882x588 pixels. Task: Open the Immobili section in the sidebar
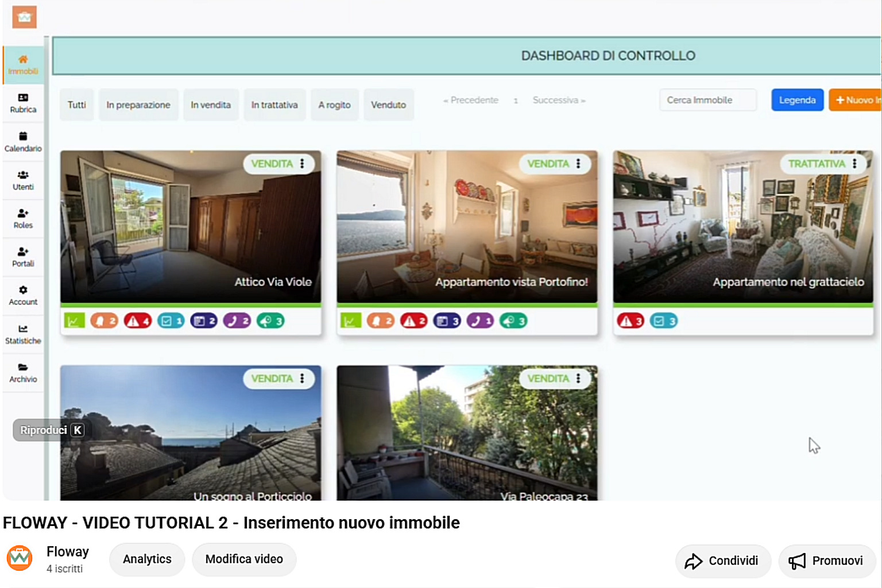click(x=23, y=65)
